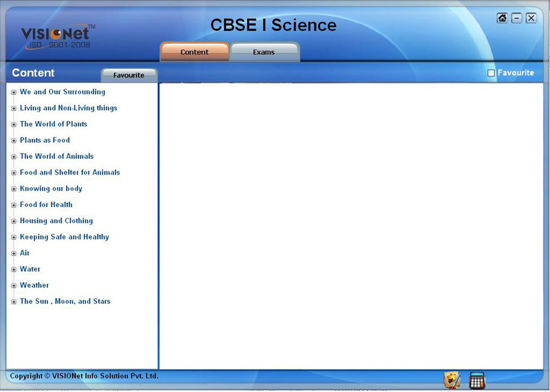Click the VISIONet logo
Viewport: 550px width, 392px height.
pos(57,36)
